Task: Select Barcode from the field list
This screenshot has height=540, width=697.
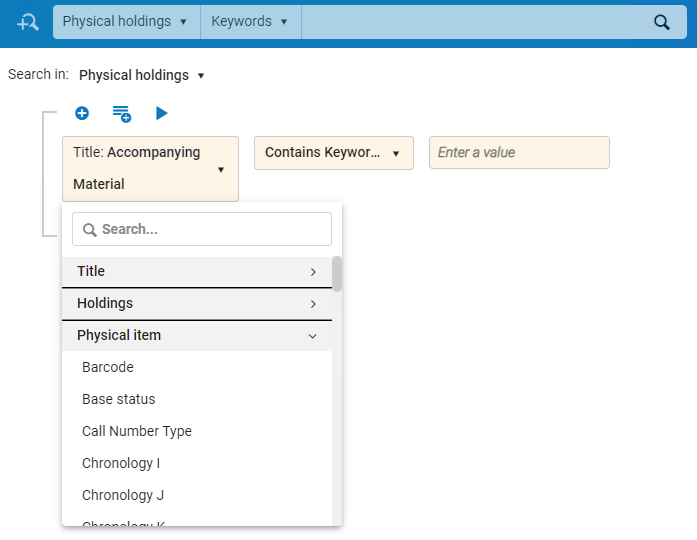Action: (x=108, y=367)
